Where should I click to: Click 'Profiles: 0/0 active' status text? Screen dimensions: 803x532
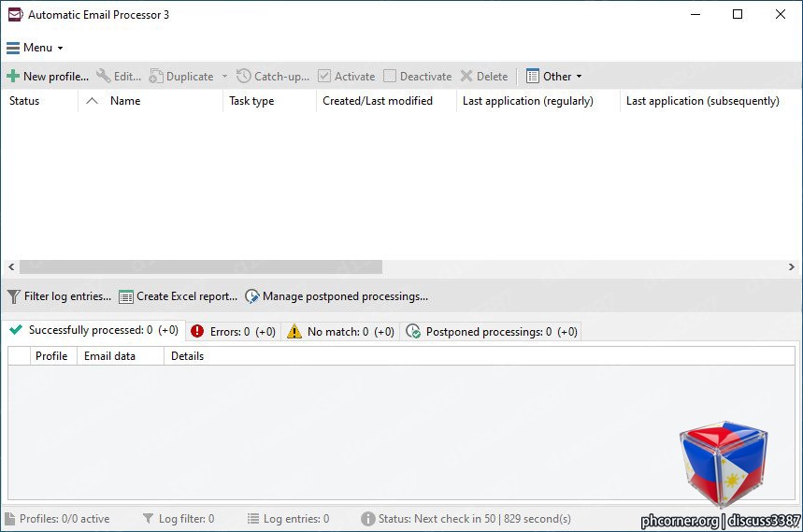[x=65, y=519]
